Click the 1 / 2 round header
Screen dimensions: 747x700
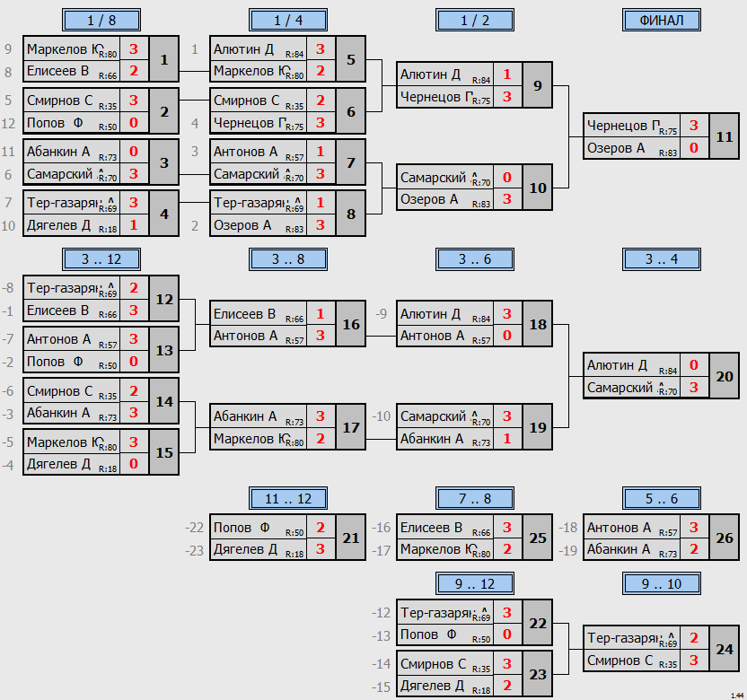tap(474, 20)
